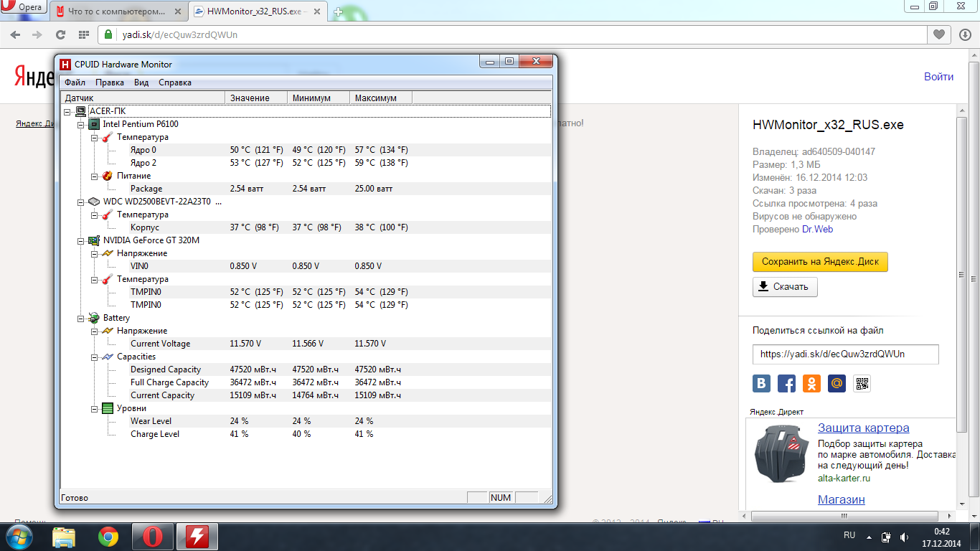Click the hard drive icon beside WDC
The height and width of the screenshot is (551, 980).
pos(94,202)
